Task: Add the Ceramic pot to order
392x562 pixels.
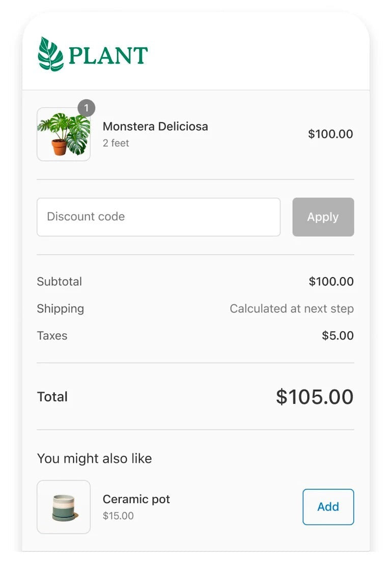Action: tap(328, 507)
